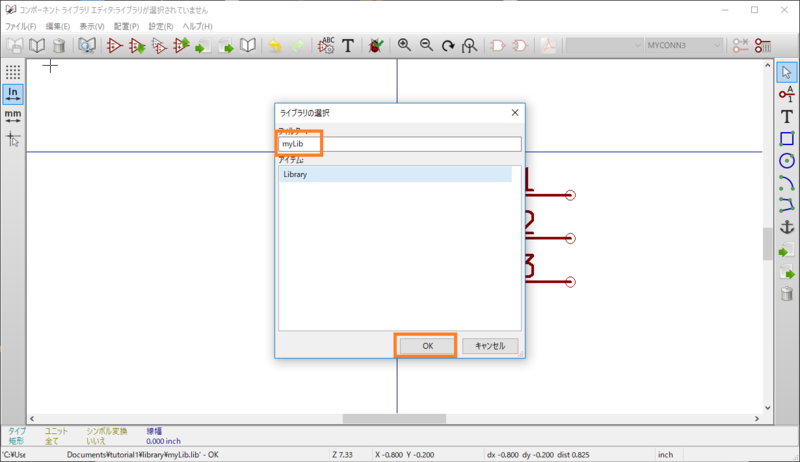Create a new component icon

pos(114,46)
